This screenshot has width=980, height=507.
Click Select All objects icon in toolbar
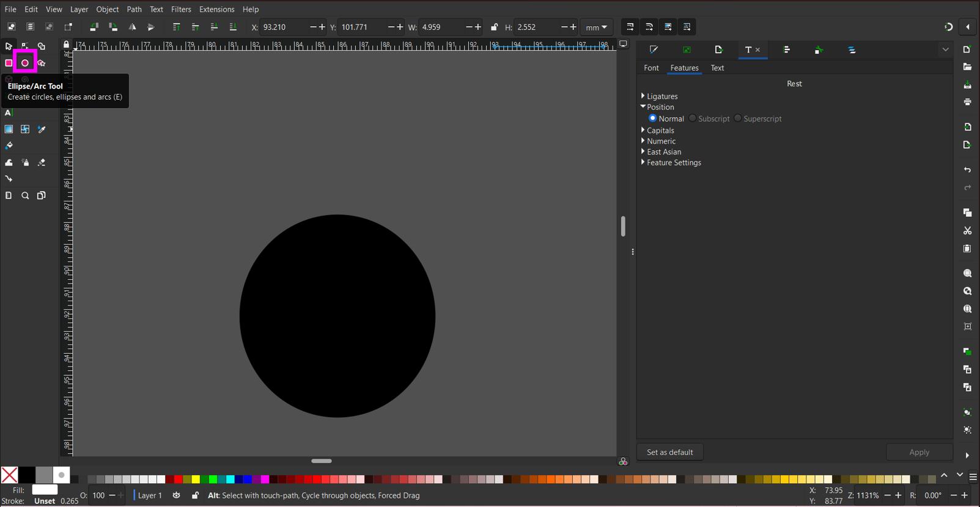(x=11, y=27)
